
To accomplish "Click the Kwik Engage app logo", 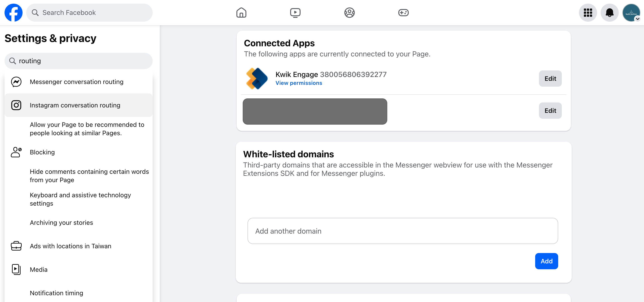I will click(257, 79).
